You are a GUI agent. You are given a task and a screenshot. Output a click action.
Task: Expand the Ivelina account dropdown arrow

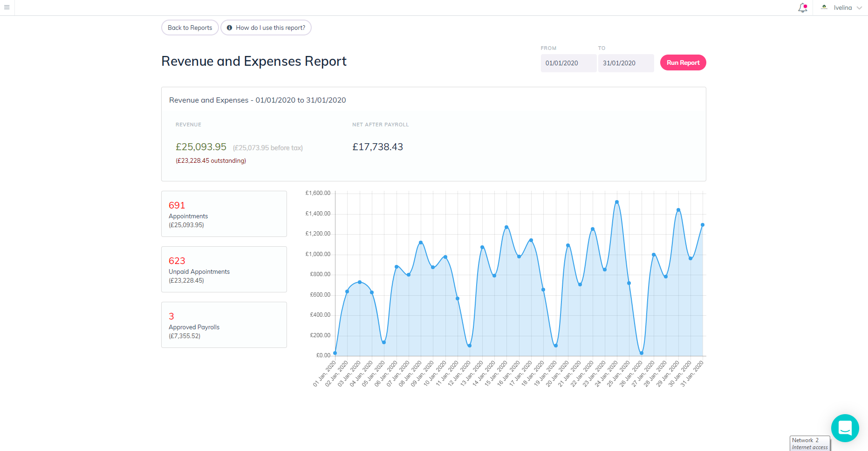(859, 8)
